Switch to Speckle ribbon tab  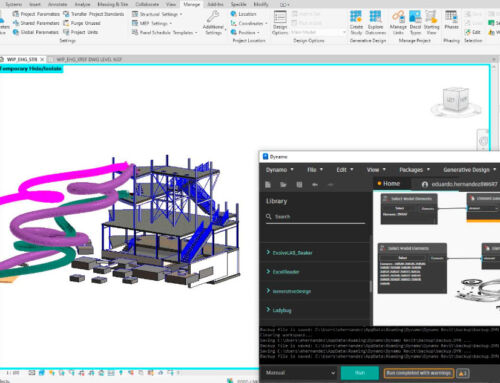click(x=239, y=4)
